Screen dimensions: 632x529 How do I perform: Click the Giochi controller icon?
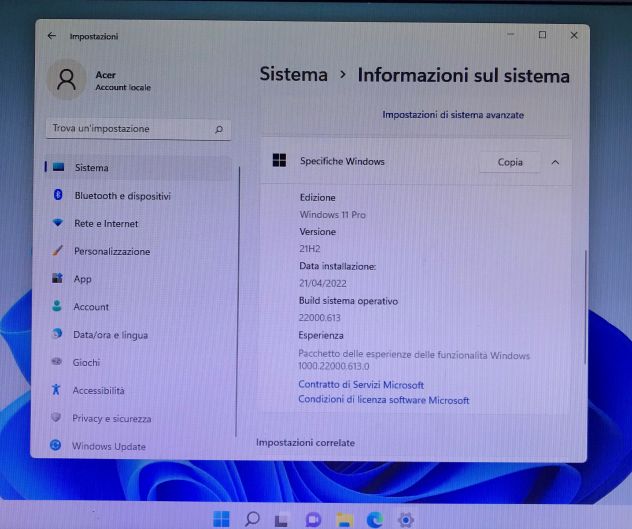click(56, 361)
